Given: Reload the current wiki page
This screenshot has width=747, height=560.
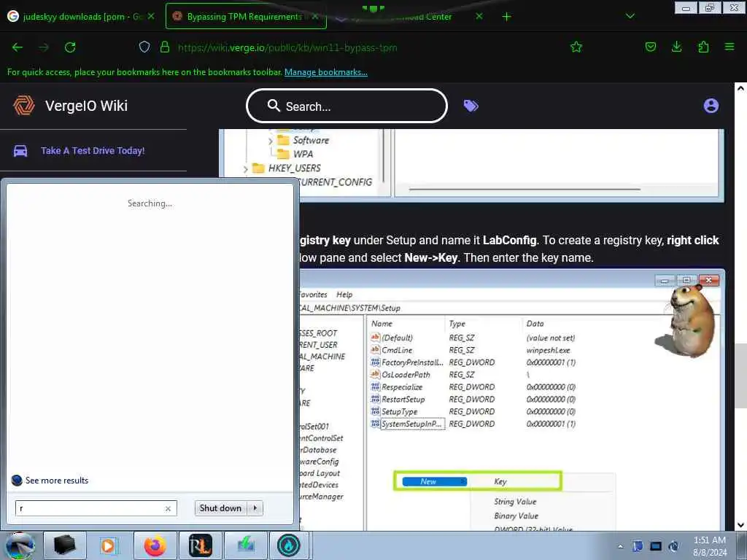Looking at the screenshot, I should pyautogui.click(x=70, y=47).
